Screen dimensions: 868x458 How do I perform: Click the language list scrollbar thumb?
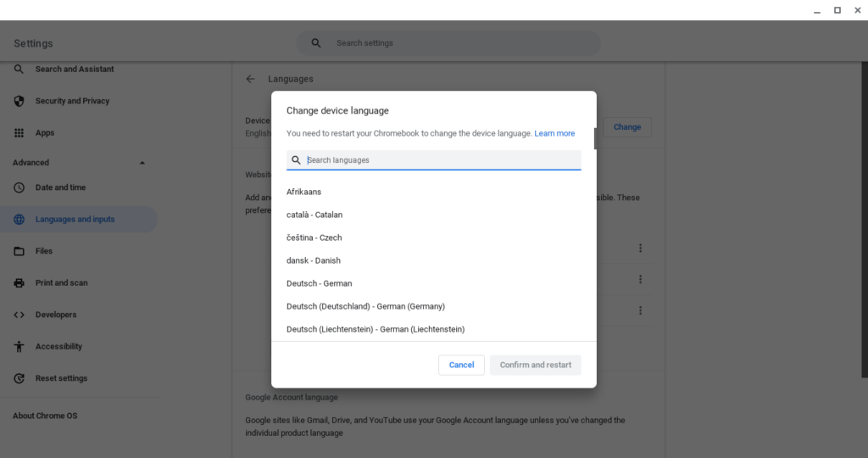pyautogui.click(x=595, y=138)
